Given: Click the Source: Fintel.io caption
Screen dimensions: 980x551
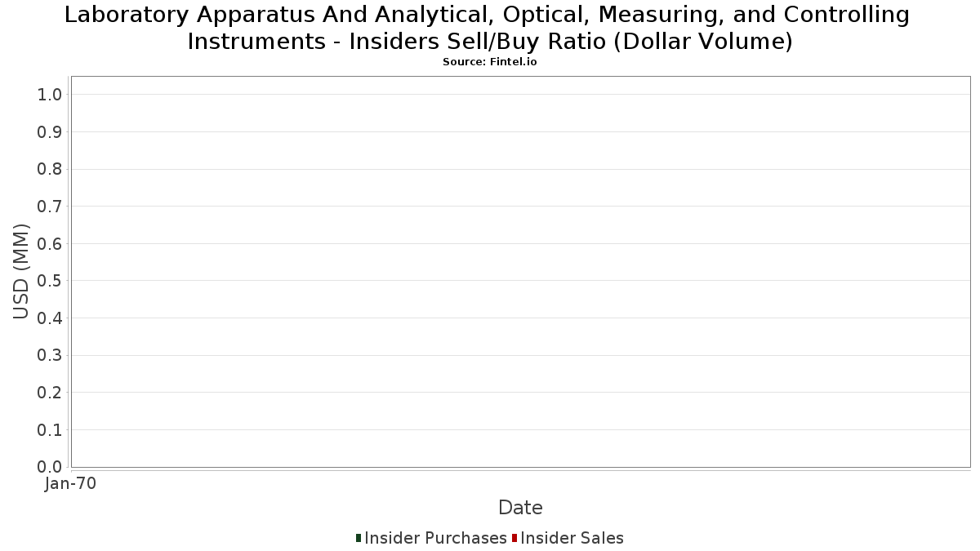Looking at the screenshot, I should coord(490,62).
